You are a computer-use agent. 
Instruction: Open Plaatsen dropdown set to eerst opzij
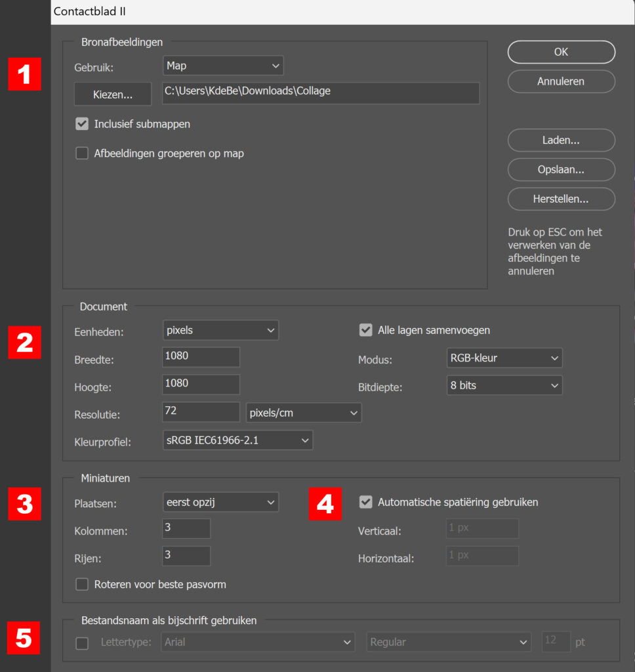click(x=220, y=502)
